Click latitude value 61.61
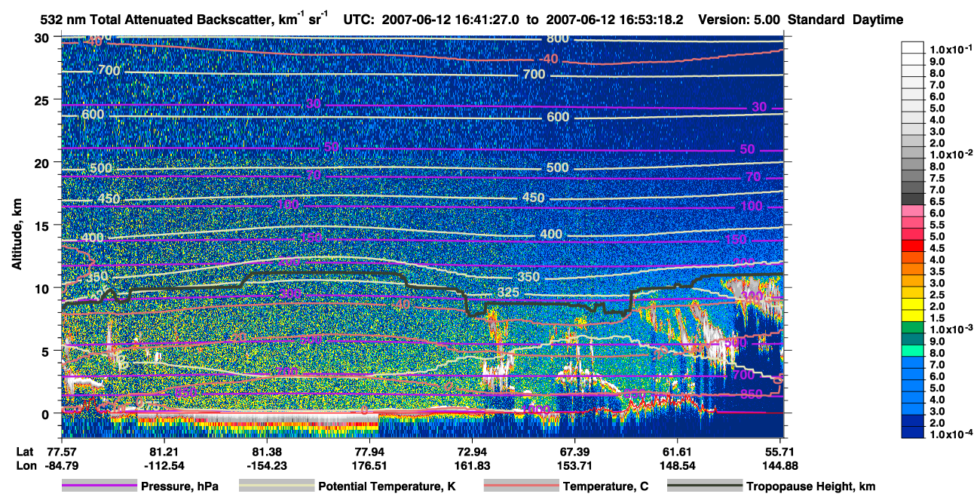 677,451
